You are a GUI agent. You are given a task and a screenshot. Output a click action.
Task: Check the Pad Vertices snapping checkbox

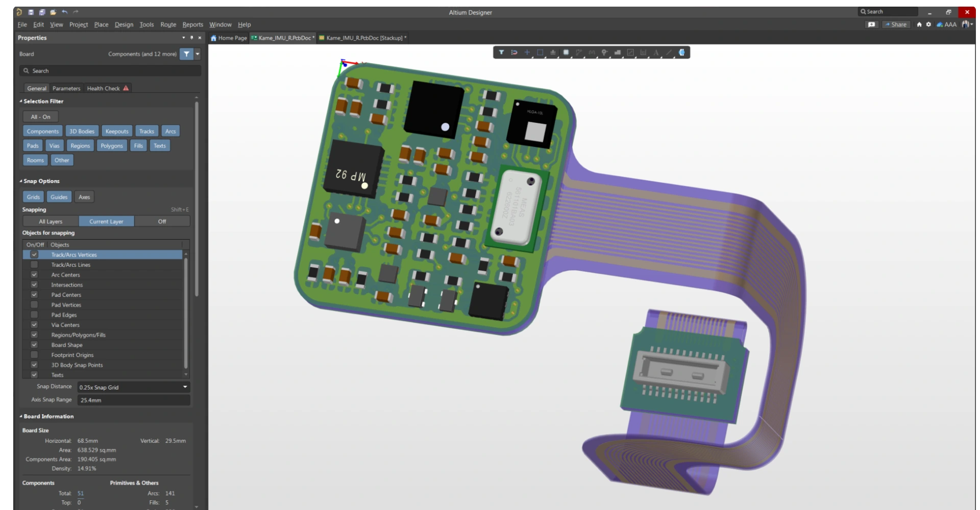pyautogui.click(x=34, y=304)
